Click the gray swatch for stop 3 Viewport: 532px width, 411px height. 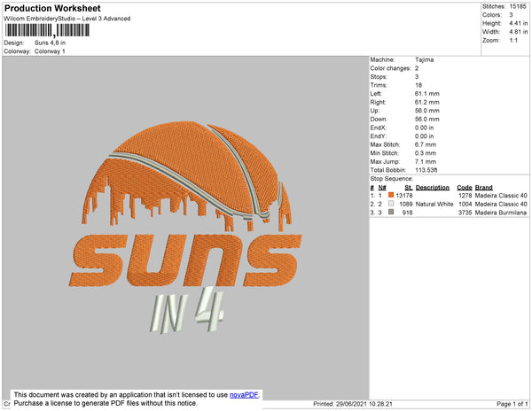pyautogui.click(x=391, y=212)
